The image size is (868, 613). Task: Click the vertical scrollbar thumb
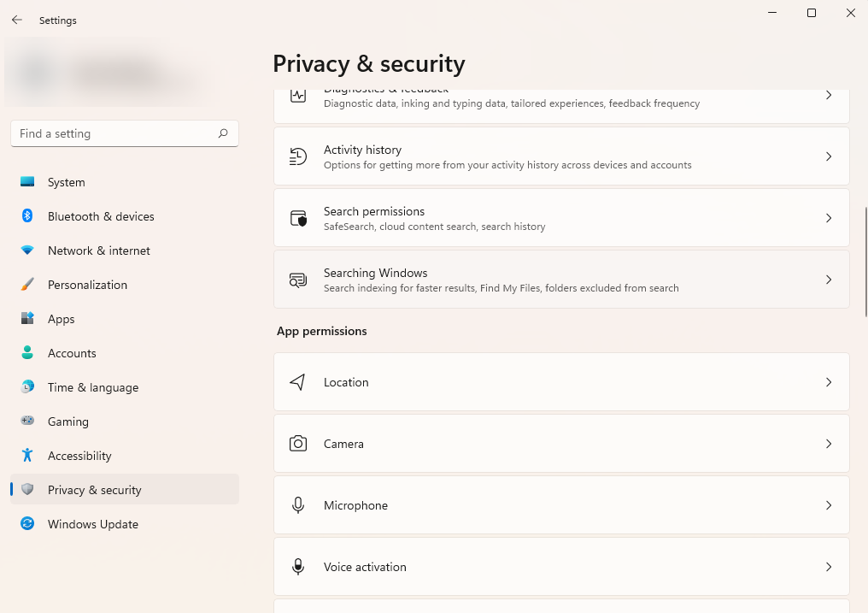click(865, 262)
